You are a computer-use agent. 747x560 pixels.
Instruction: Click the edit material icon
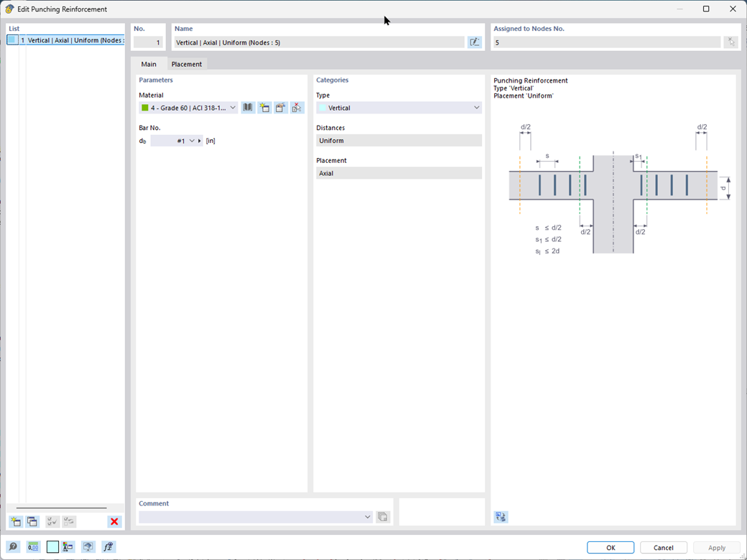pyautogui.click(x=281, y=108)
